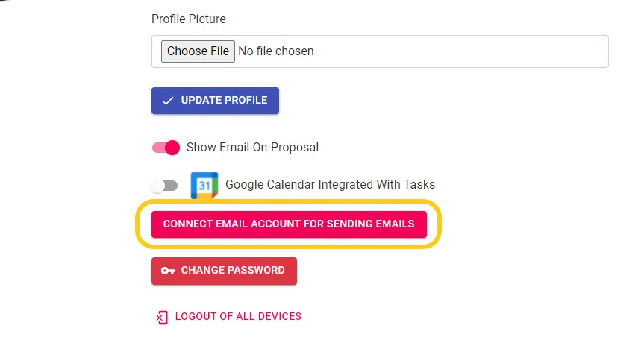The width and height of the screenshot is (644, 349).
Task: Click the key icon on Change Password
Action: point(168,271)
